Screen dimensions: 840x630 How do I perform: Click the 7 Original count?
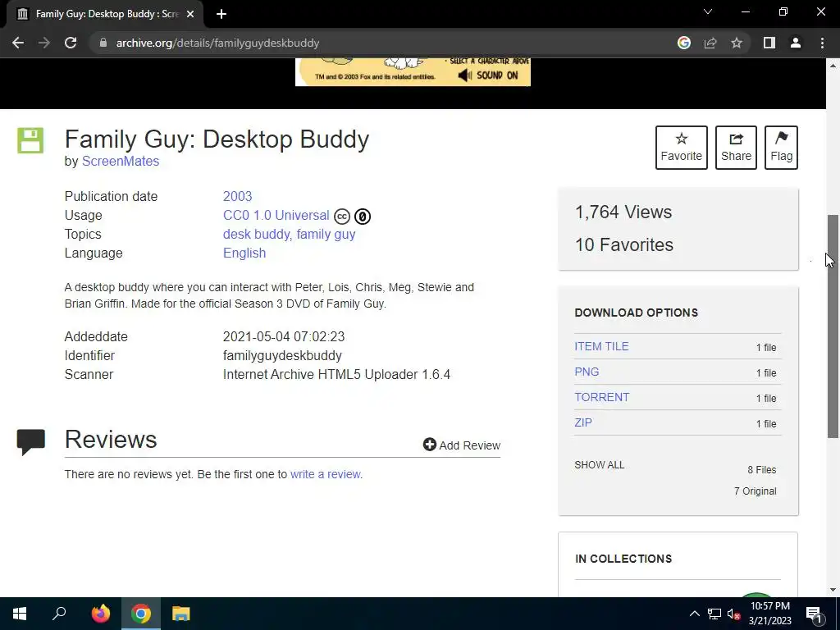coord(756,491)
